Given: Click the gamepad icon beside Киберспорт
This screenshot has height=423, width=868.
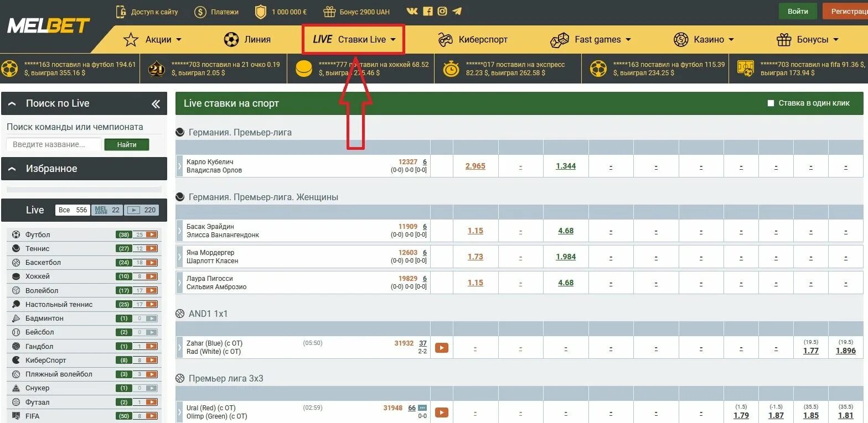Looking at the screenshot, I should coord(445,39).
